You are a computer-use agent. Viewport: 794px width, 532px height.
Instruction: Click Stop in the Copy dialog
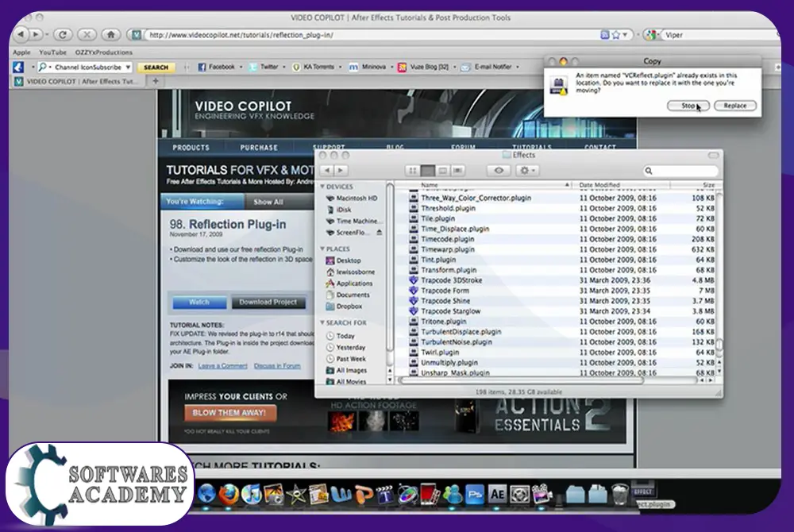[x=687, y=106]
